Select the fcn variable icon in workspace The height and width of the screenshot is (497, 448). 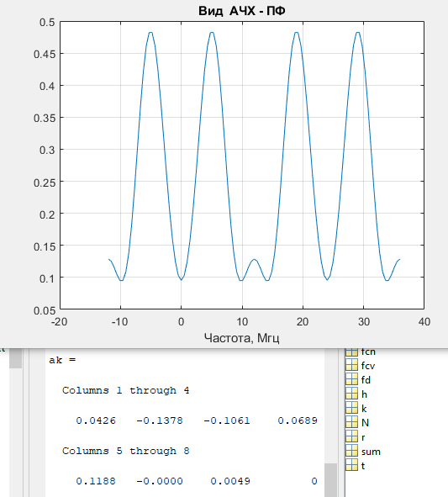click(351, 352)
